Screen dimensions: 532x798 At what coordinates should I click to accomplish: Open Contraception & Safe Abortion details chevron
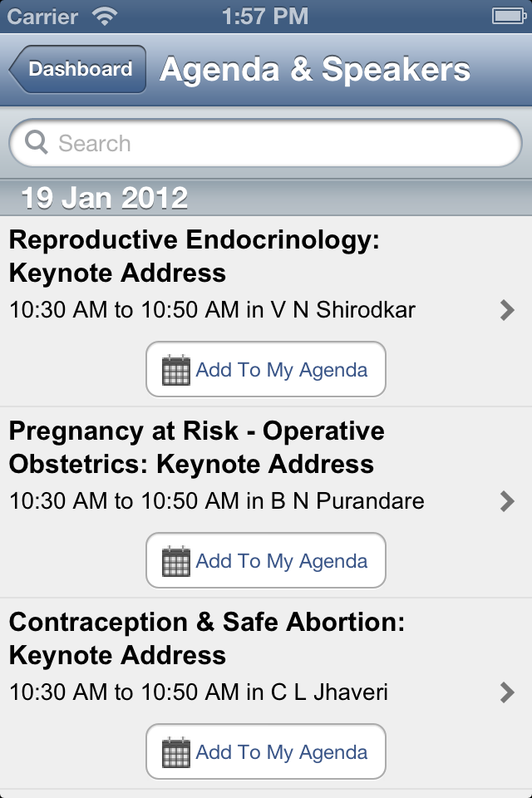(507, 692)
